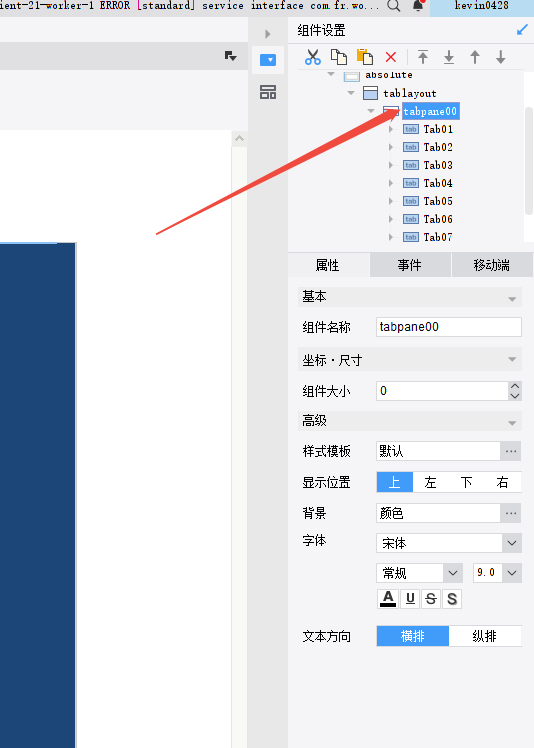Image resolution: width=534 pixels, height=748 pixels.
Task: Select the blue component settings sidebar icon
Action: point(268,60)
